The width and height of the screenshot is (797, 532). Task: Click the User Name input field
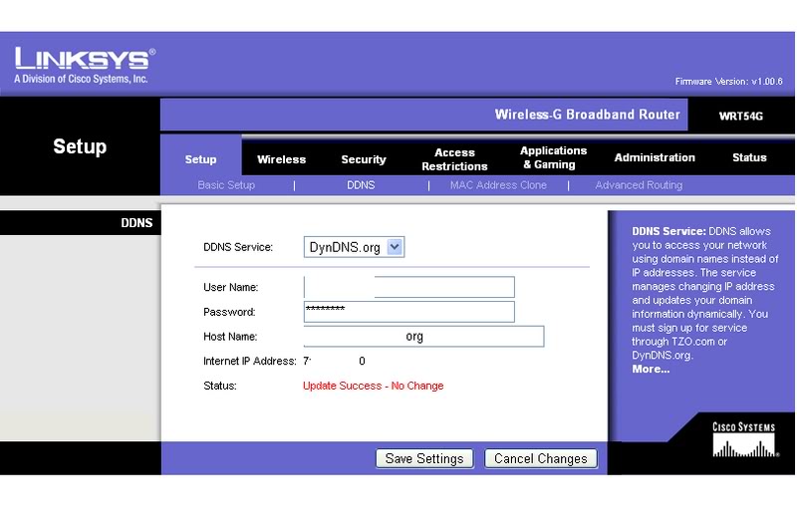(x=409, y=287)
